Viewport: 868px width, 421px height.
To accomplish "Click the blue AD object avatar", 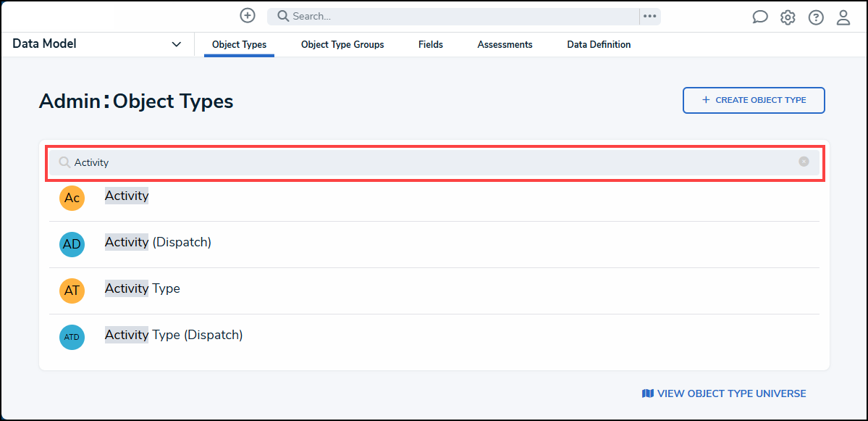I will (x=72, y=244).
